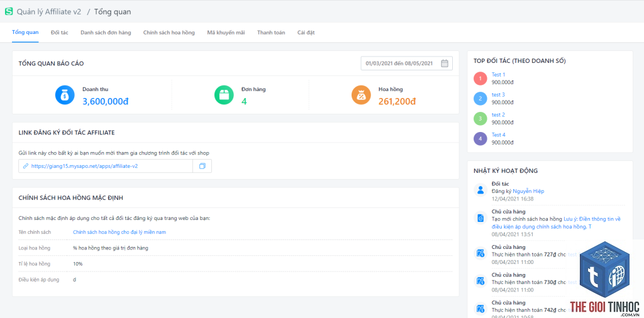The height and width of the screenshot is (318, 644).
Task: Open the Danh sách đơn hàng tab
Action: coord(106,33)
